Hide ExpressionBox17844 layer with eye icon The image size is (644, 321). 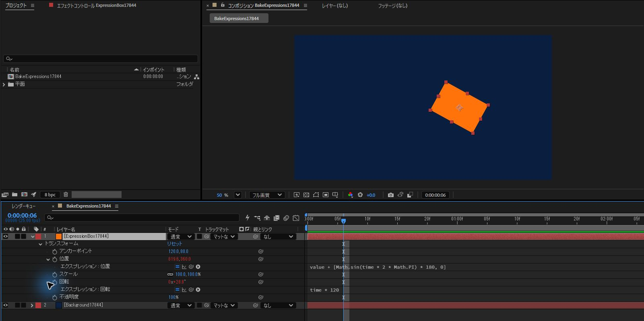coord(6,237)
